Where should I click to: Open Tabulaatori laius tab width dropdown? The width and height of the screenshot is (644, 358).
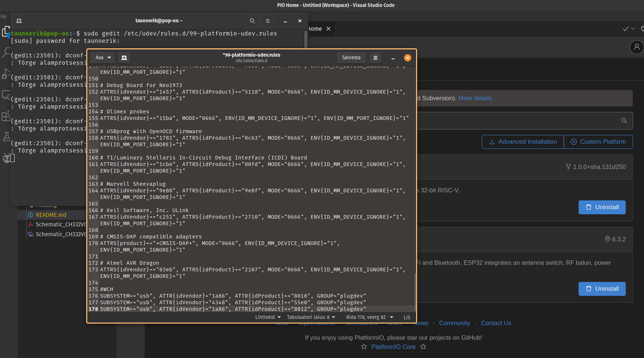(x=311, y=317)
